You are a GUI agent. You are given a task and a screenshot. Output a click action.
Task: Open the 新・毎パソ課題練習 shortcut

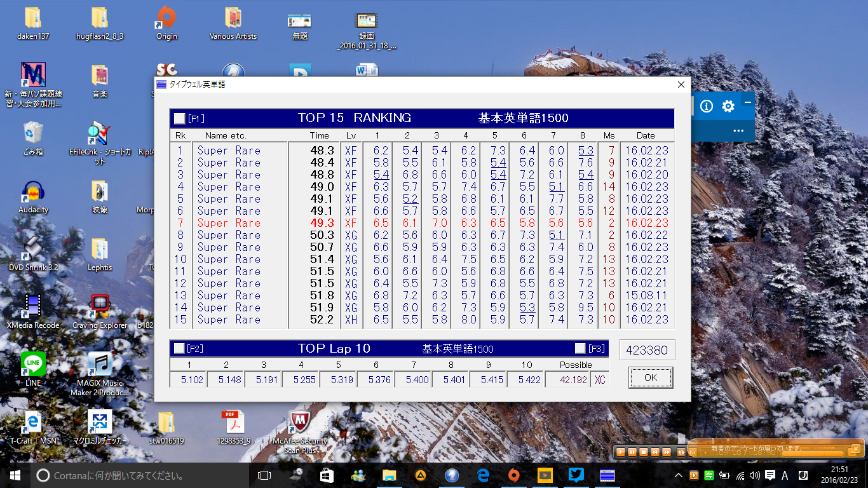click(33, 85)
